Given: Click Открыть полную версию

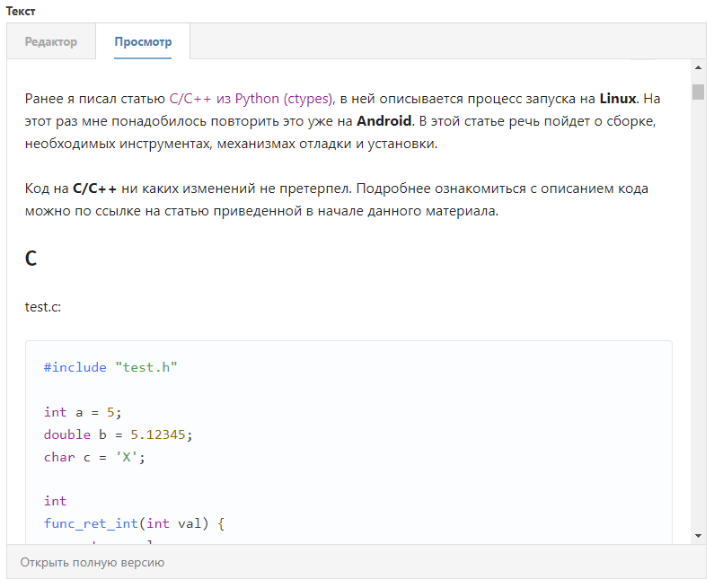Looking at the screenshot, I should click(x=93, y=562).
